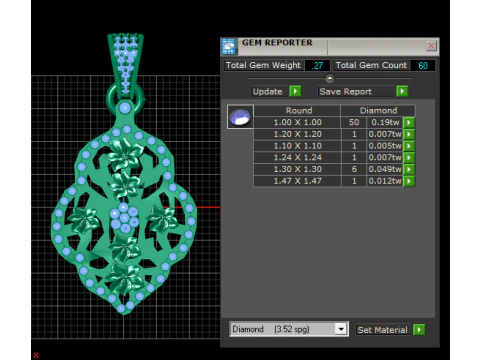Click the Total Gem Weight label
The height and width of the screenshot is (360, 480).
point(263,65)
